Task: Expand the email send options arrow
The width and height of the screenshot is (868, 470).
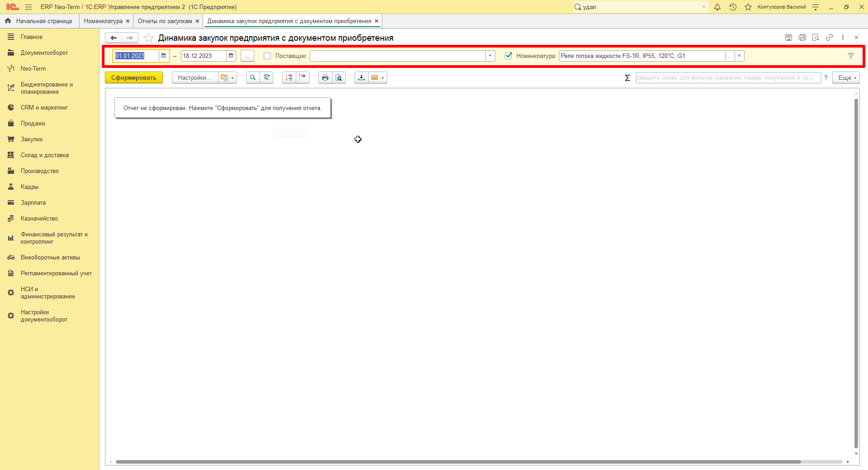Action: [x=383, y=77]
